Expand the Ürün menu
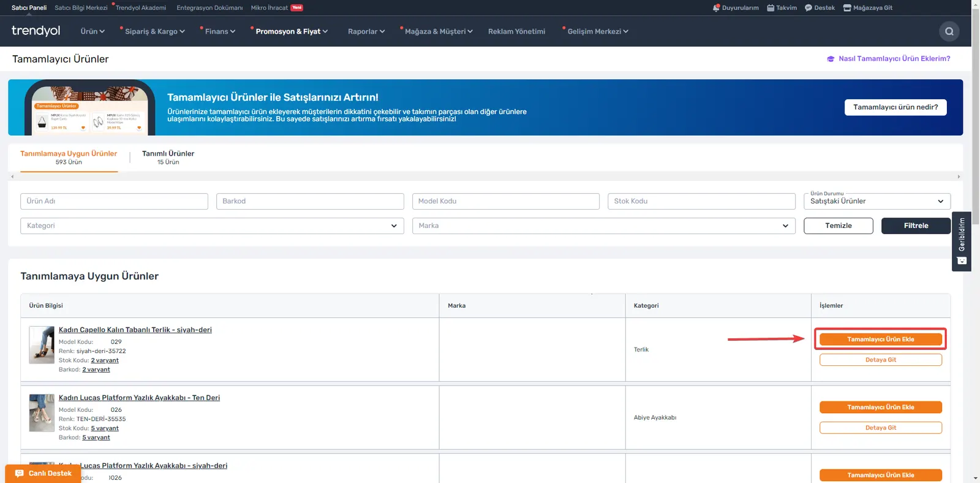Viewport: 980px width, 483px height. pos(92,31)
